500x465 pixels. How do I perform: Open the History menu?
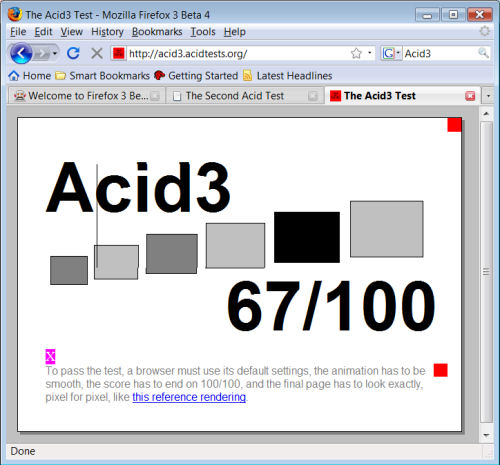[107, 32]
